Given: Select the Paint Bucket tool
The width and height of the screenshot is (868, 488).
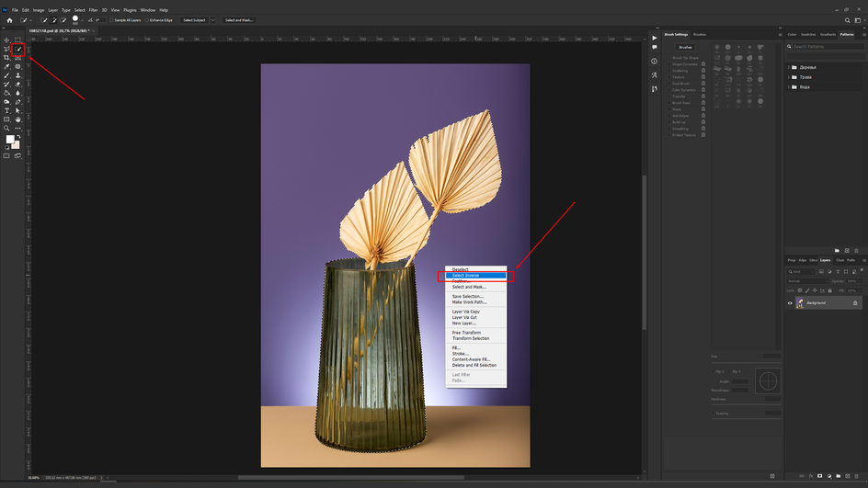Looking at the screenshot, I should pyautogui.click(x=6, y=93).
